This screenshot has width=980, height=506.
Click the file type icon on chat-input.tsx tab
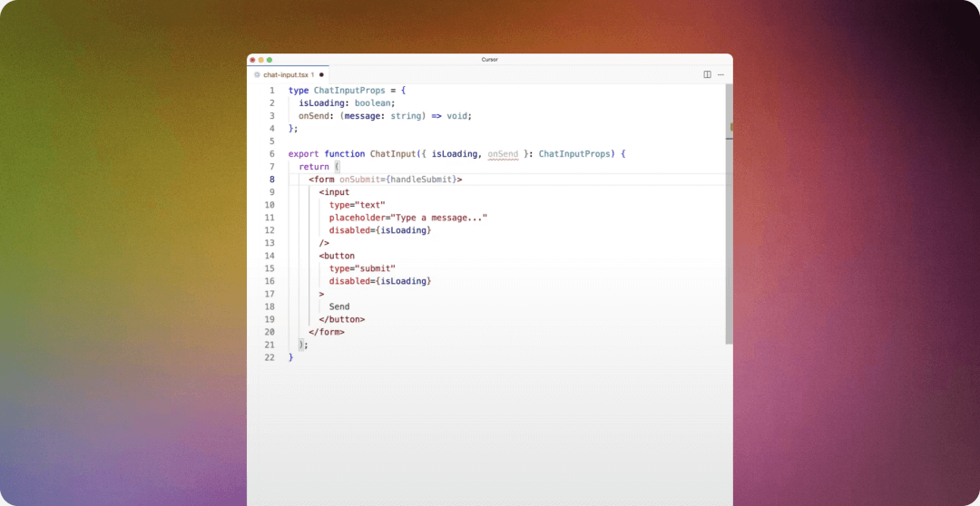[257, 74]
